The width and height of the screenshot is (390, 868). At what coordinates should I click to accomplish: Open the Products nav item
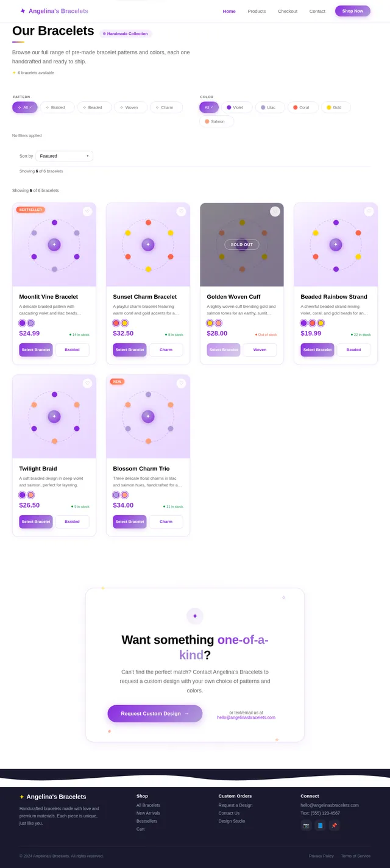point(257,11)
